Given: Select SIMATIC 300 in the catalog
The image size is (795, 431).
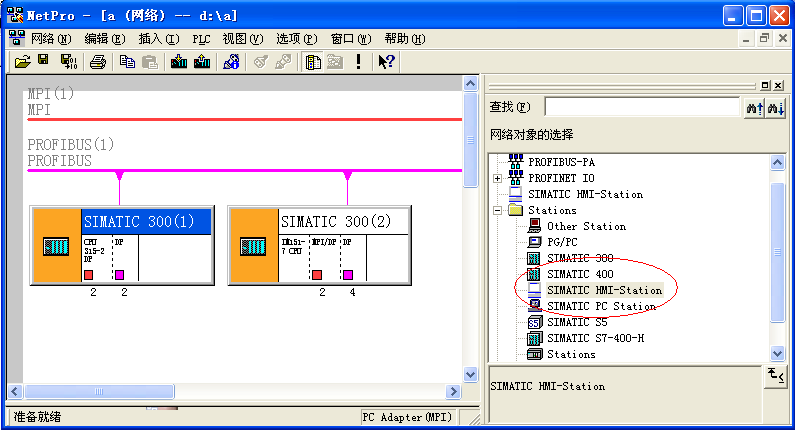Looking at the screenshot, I should pyautogui.click(x=580, y=258).
